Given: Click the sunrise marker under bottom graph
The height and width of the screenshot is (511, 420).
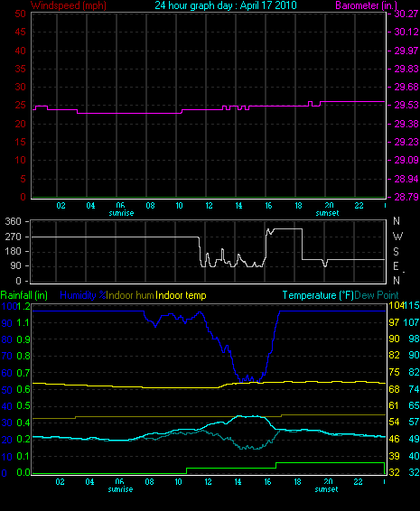Looking at the screenshot, I should tap(120, 489).
